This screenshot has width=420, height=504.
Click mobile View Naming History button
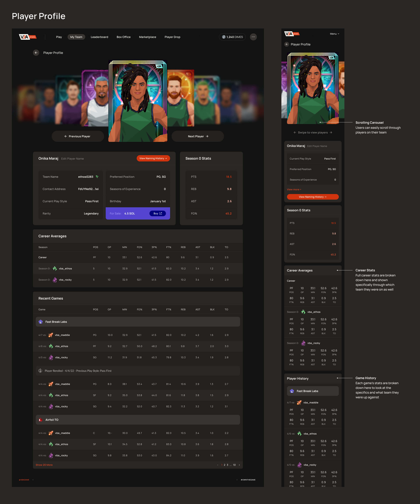(313, 197)
